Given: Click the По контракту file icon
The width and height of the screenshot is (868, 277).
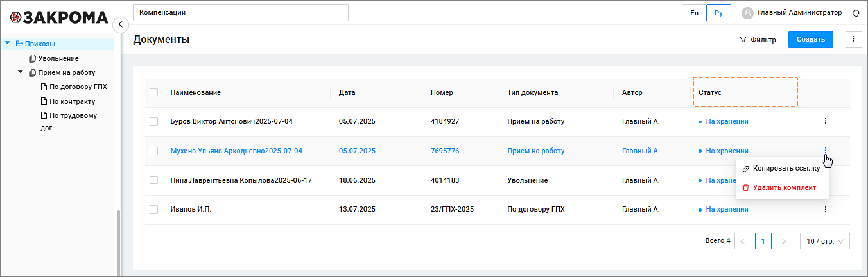Looking at the screenshot, I should tap(44, 101).
